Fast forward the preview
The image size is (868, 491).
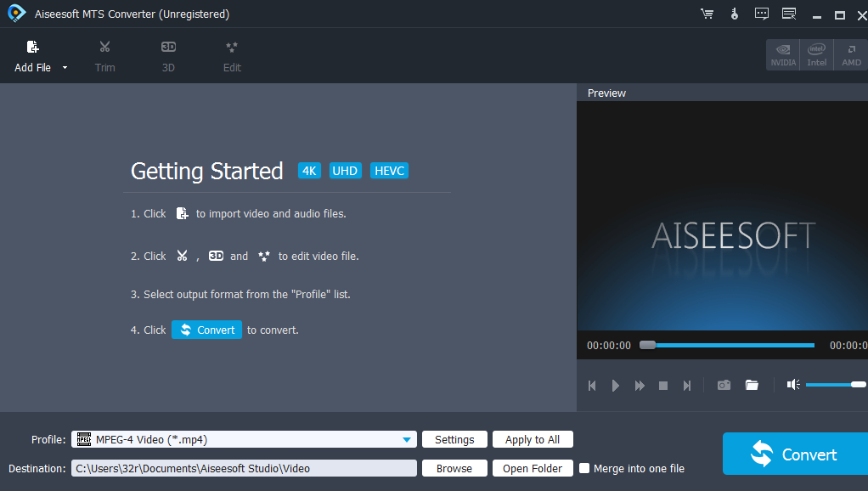click(x=640, y=386)
